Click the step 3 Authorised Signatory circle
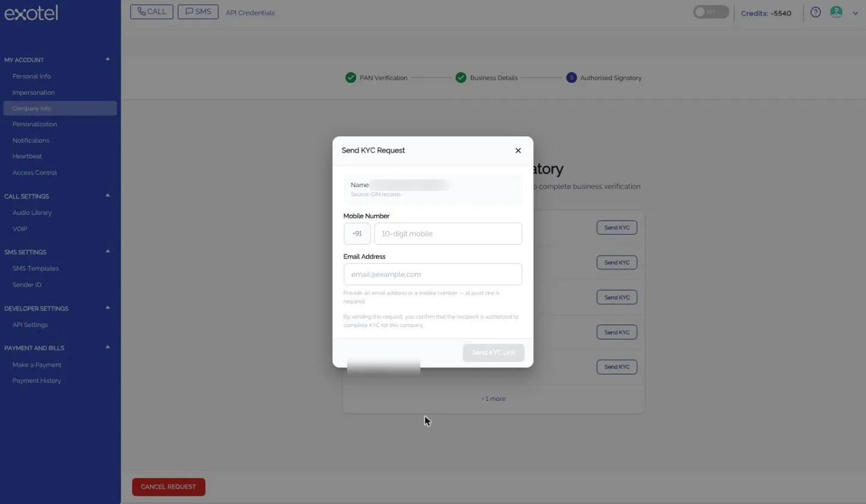 pos(571,77)
